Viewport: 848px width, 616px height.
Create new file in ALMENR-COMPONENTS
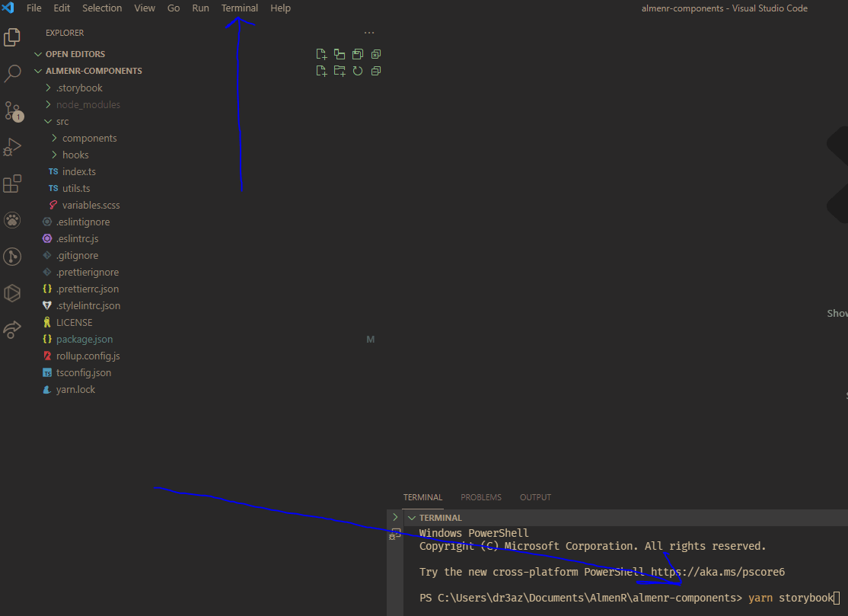pyautogui.click(x=321, y=71)
